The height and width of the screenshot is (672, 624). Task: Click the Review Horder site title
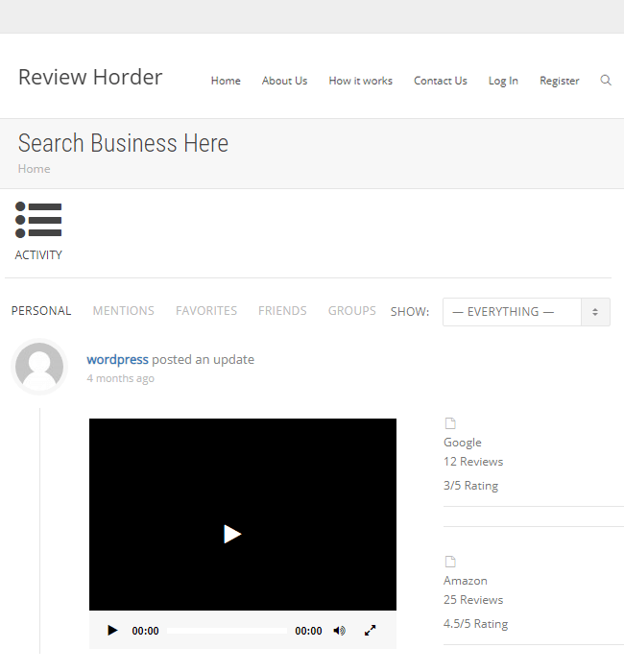(x=90, y=77)
